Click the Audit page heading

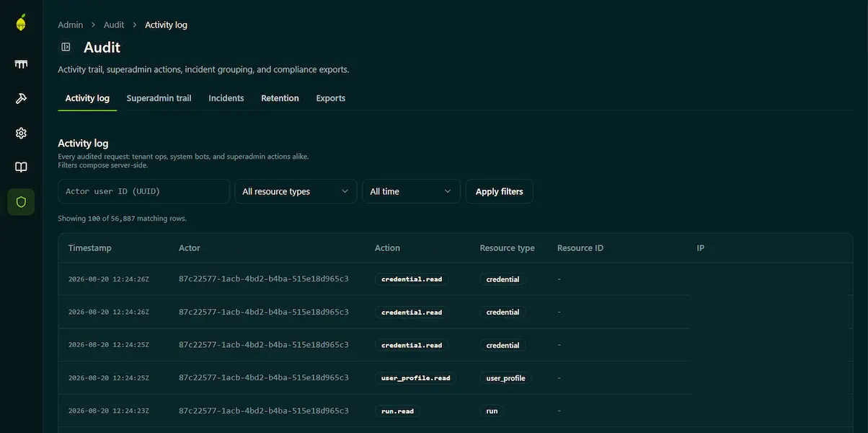[102, 47]
